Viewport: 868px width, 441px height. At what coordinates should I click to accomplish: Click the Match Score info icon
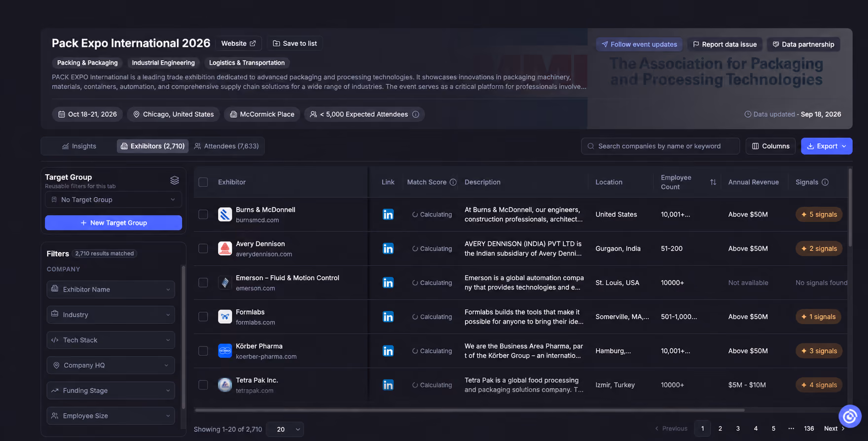coord(453,182)
